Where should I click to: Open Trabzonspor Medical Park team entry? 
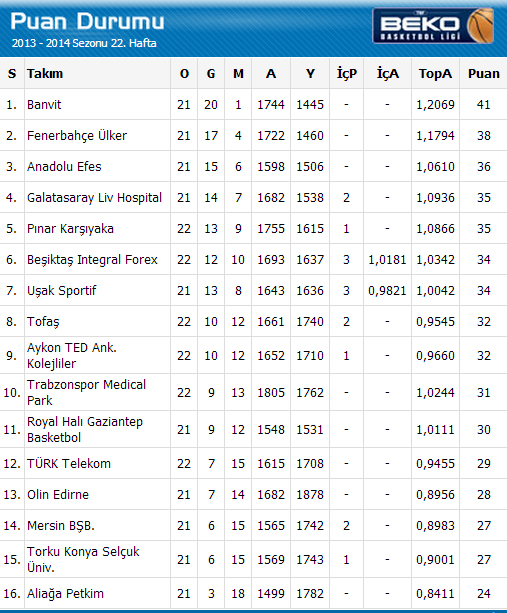point(86,392)
